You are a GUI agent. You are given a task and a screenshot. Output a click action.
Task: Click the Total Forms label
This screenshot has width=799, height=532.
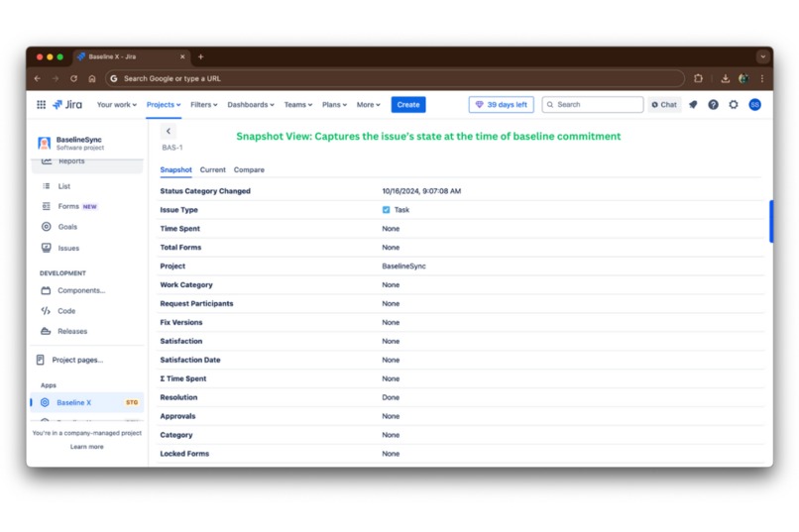point(180,248)
